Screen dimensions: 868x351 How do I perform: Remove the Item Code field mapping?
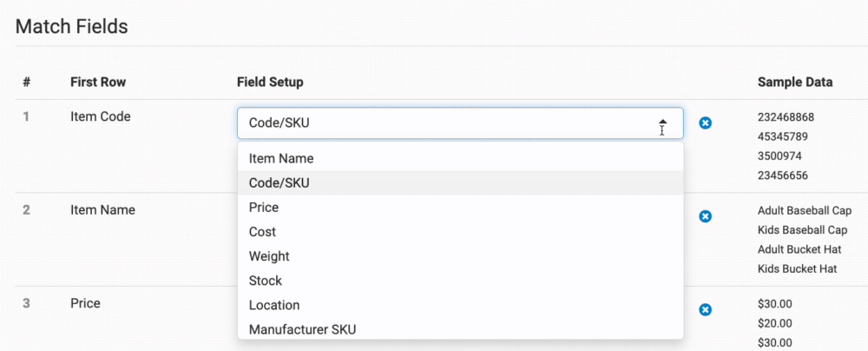coord(705,123)
